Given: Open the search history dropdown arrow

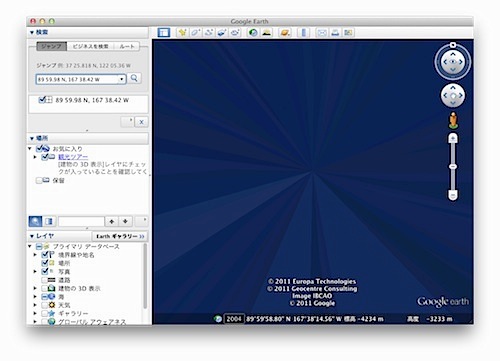Looking at the screenshot, I should tap(122, 79).
